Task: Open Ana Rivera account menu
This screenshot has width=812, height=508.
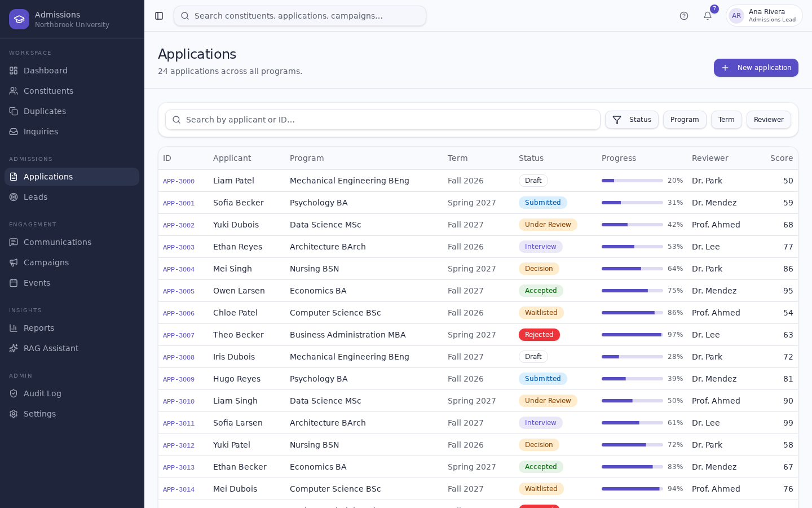Action: coord(764,16)
